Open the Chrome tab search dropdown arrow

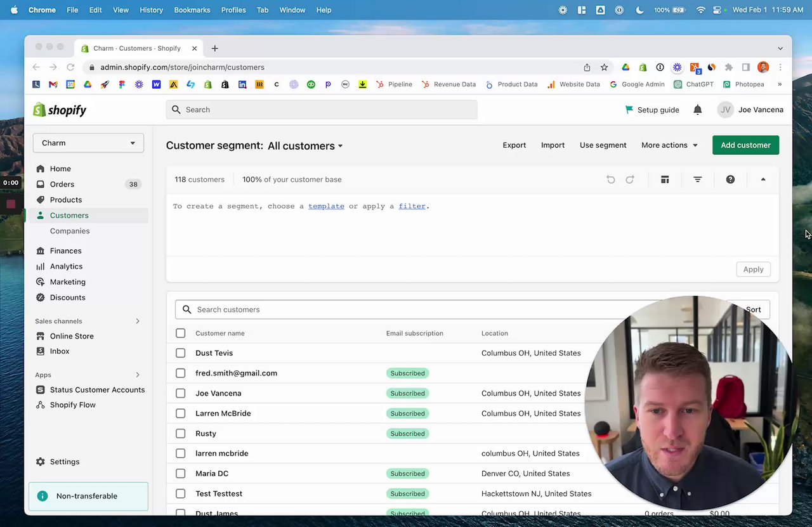(x=780, y=48)
